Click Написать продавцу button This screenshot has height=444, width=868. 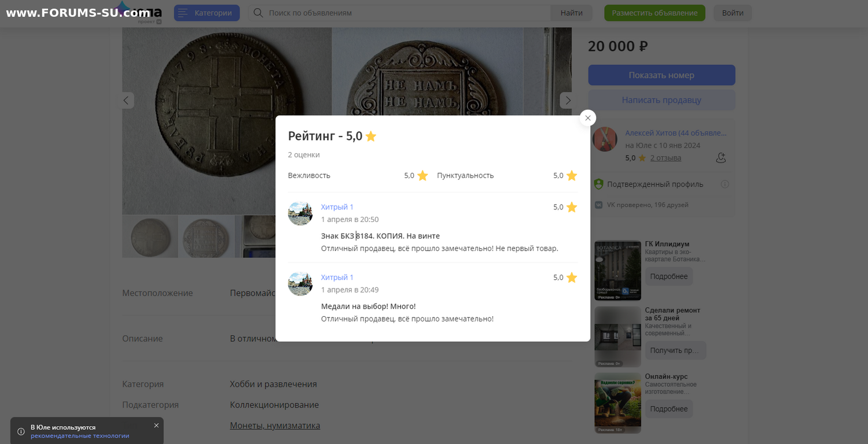pyautogui.click(x=661, y=100)
